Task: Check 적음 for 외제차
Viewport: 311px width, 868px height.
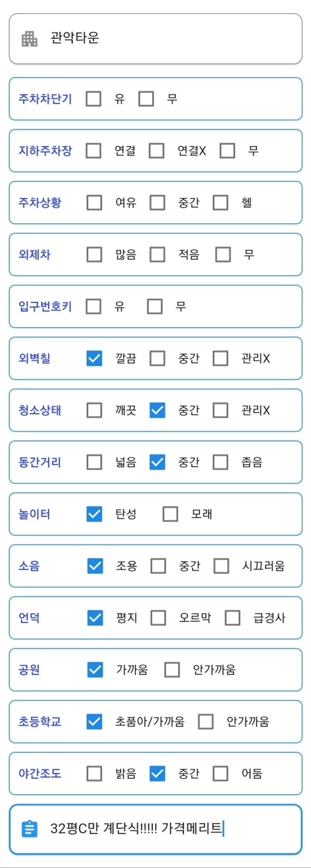Action: coord(157,255)
